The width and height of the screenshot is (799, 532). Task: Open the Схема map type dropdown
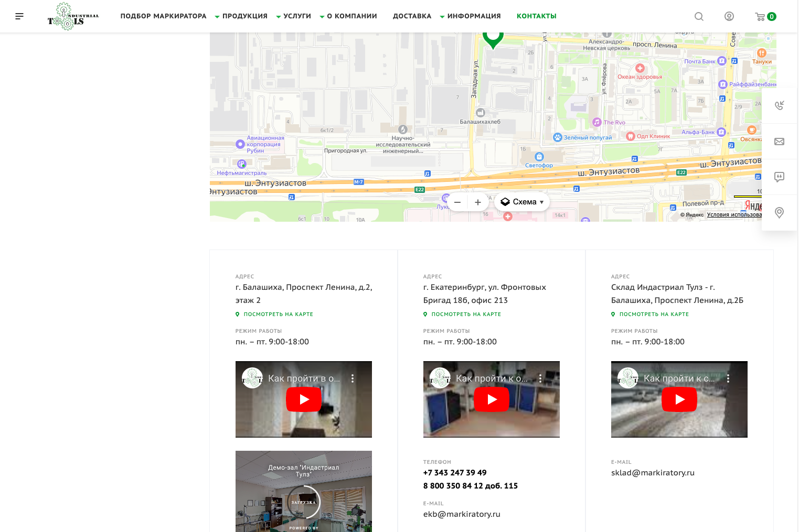(x=522, y=202)
